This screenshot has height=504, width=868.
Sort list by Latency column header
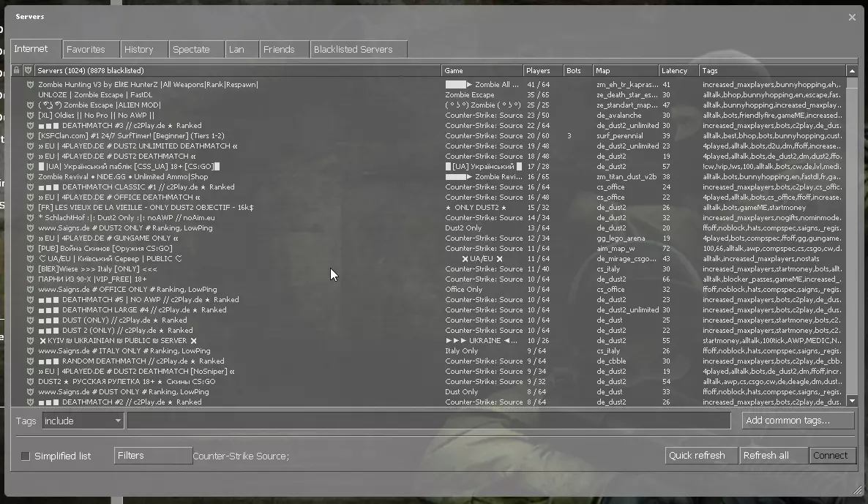tap(678, 70)
